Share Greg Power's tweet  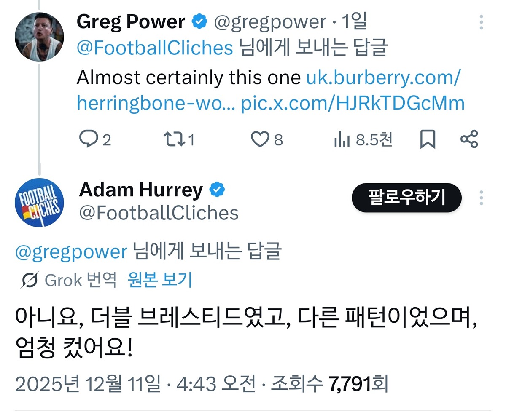click(469, 139)
